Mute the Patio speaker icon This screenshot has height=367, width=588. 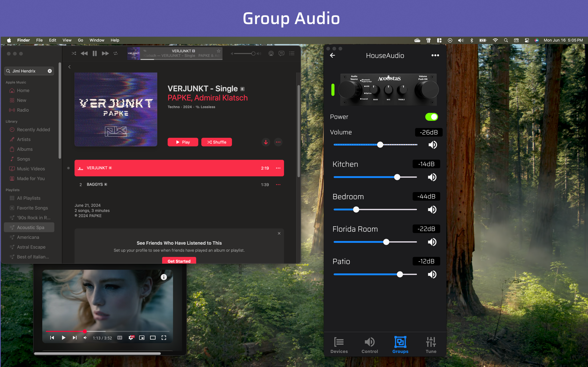[432, 274]
